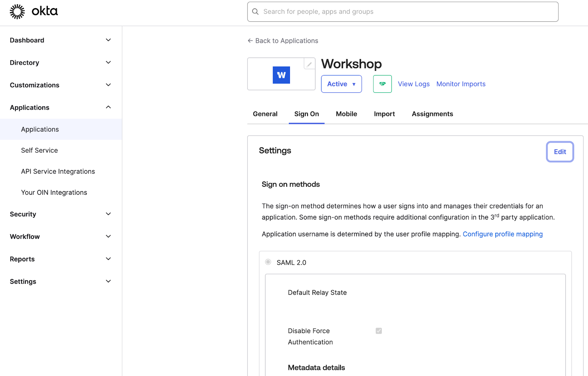Open the Active status dropdown
588x376 pixels.
pyautogui.click(x=341, y=84)
